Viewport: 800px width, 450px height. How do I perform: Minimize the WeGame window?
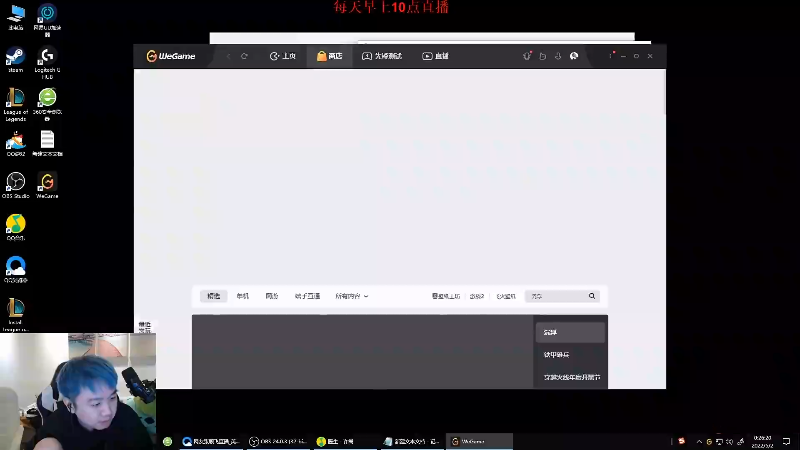tap(623, 56)
